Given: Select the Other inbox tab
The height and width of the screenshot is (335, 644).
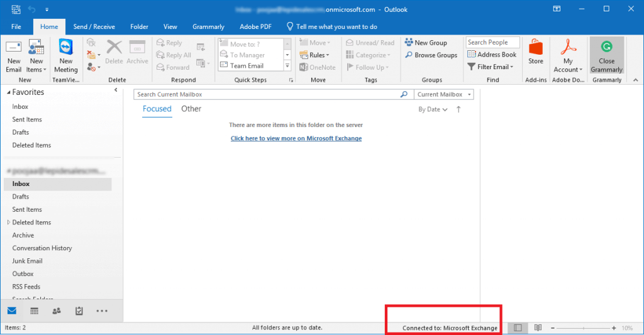Looking at the screenshot, I should (x=191, y=109).
